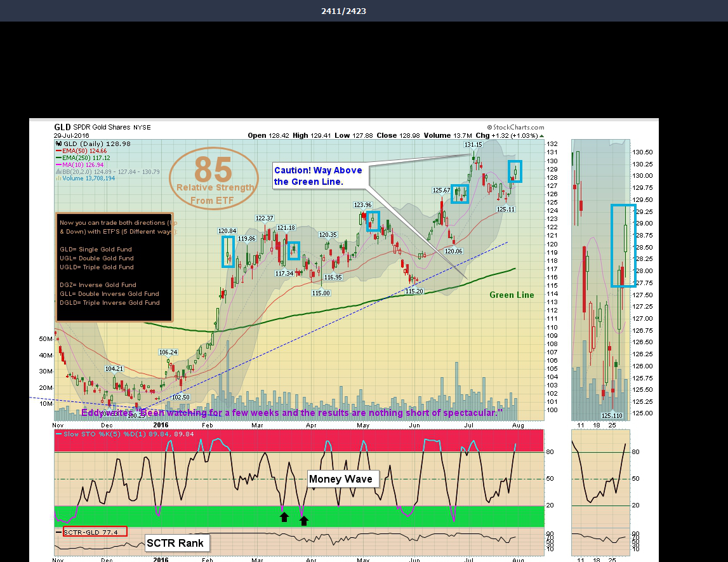Click the 131.15 peak price label
The image size is (728, 562).
(473, 144)
